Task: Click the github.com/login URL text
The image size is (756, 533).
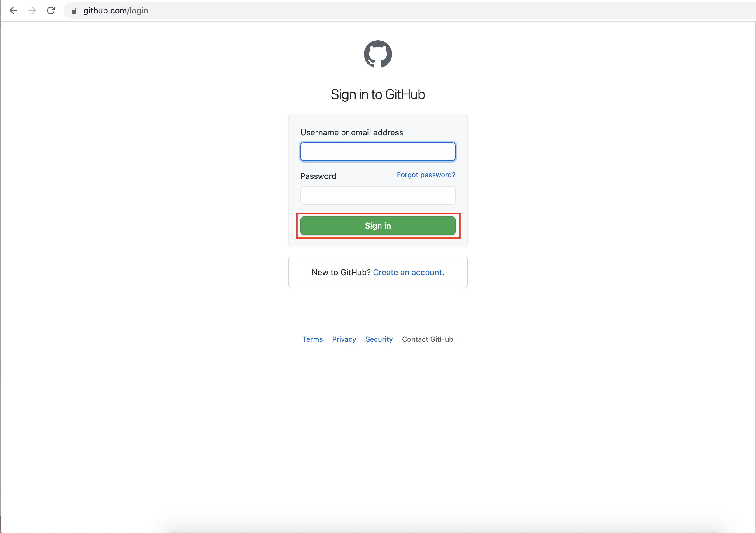Action: pos(116,11)
